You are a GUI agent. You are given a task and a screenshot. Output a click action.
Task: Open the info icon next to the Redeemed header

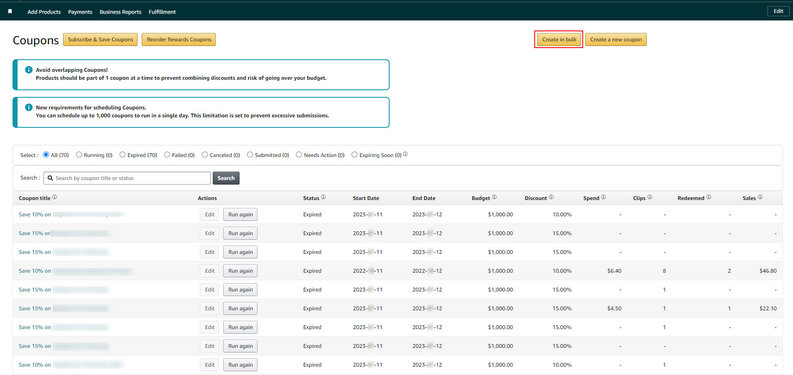[x=709, y=198]
